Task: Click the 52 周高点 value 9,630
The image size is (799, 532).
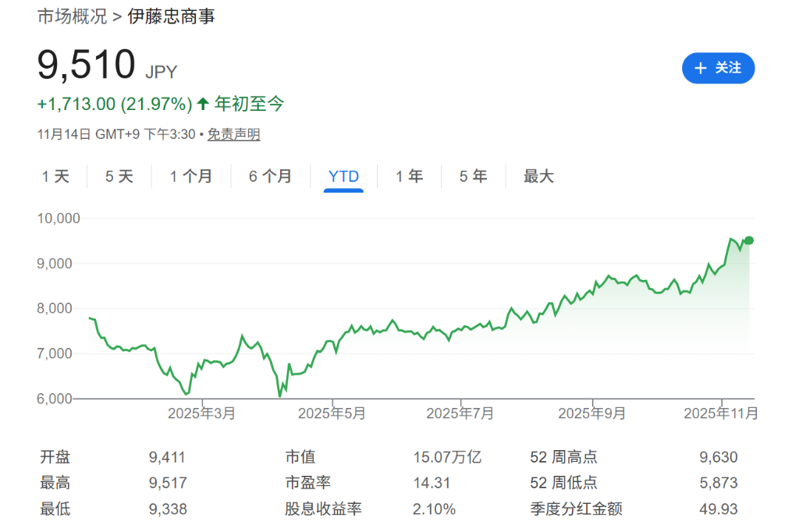Action: coord(718,457)
